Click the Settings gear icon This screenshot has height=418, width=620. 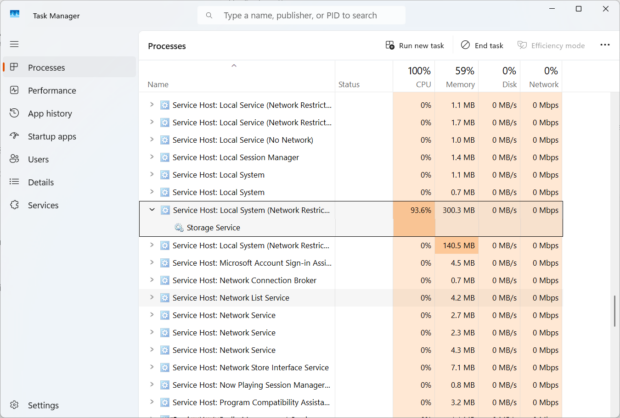[x=14, y=405]
